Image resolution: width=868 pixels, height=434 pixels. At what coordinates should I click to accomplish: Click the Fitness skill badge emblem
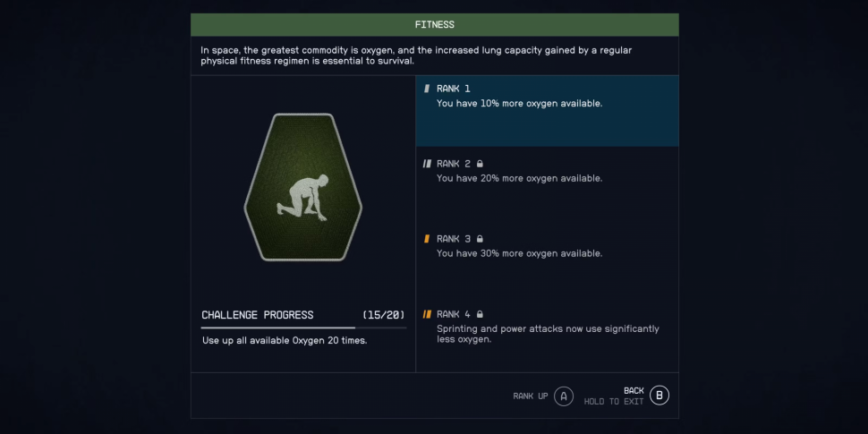[303, 187]
